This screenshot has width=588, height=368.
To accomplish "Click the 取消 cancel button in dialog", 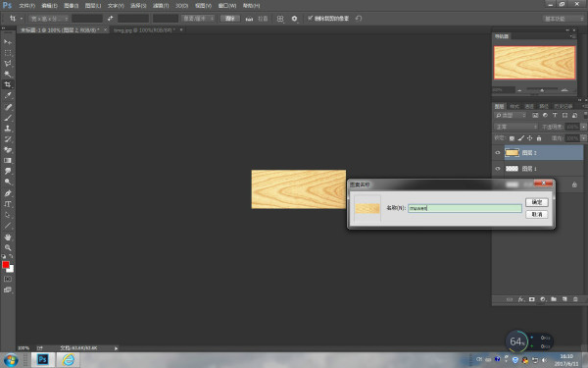I will 537,214.
